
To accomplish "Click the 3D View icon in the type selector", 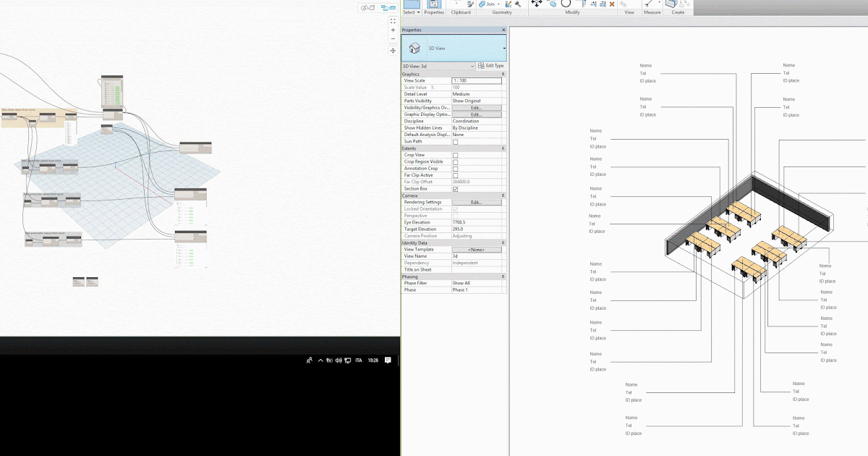I will [414, 48].
